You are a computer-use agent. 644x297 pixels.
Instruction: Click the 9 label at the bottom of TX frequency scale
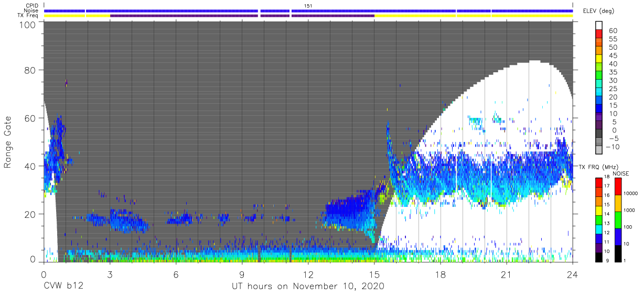pyautogui.click(x=607, y=261)
